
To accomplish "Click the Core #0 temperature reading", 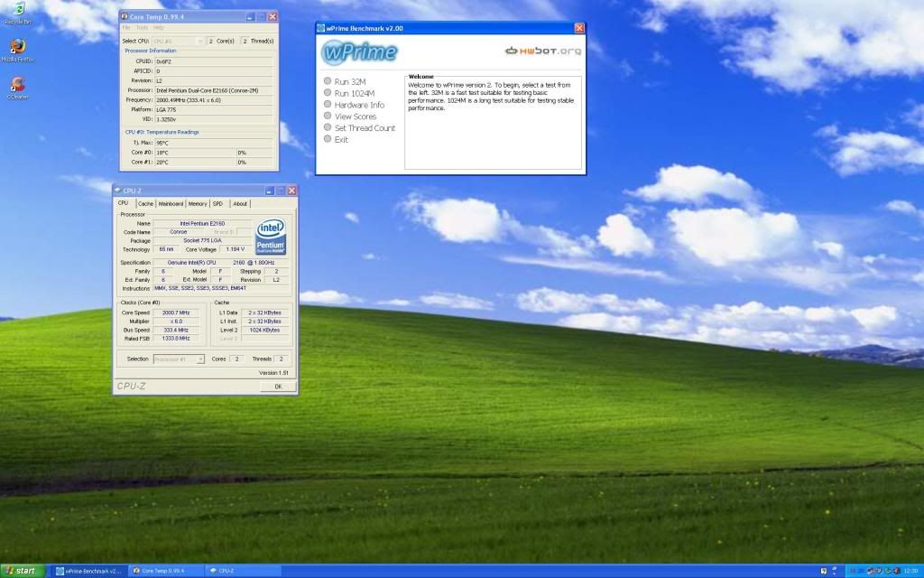I will pyautogui.click(x=195, y=152).
